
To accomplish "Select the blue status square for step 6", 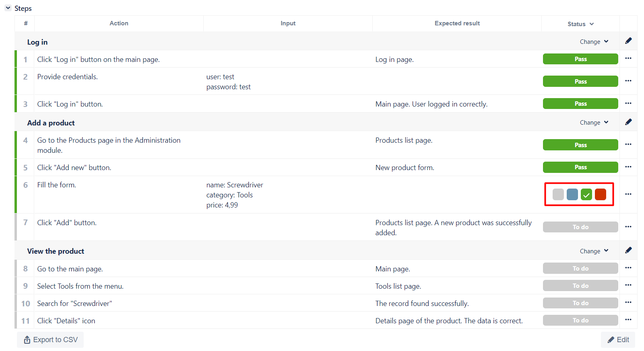I will pyautogui.click(x=572, y=194).
